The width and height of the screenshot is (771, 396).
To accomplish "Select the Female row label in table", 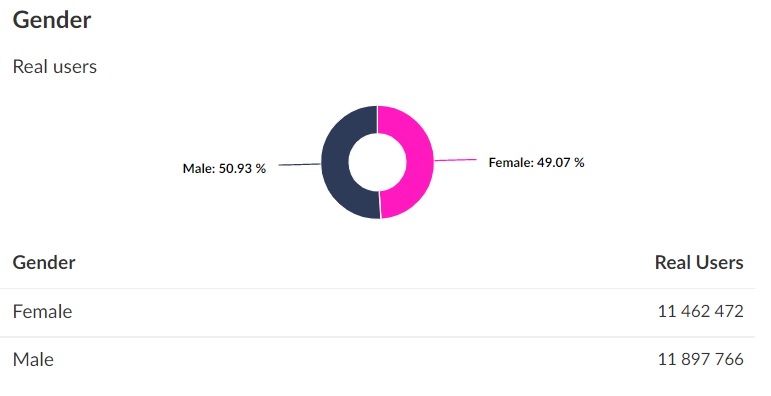I will click(42, 311).
